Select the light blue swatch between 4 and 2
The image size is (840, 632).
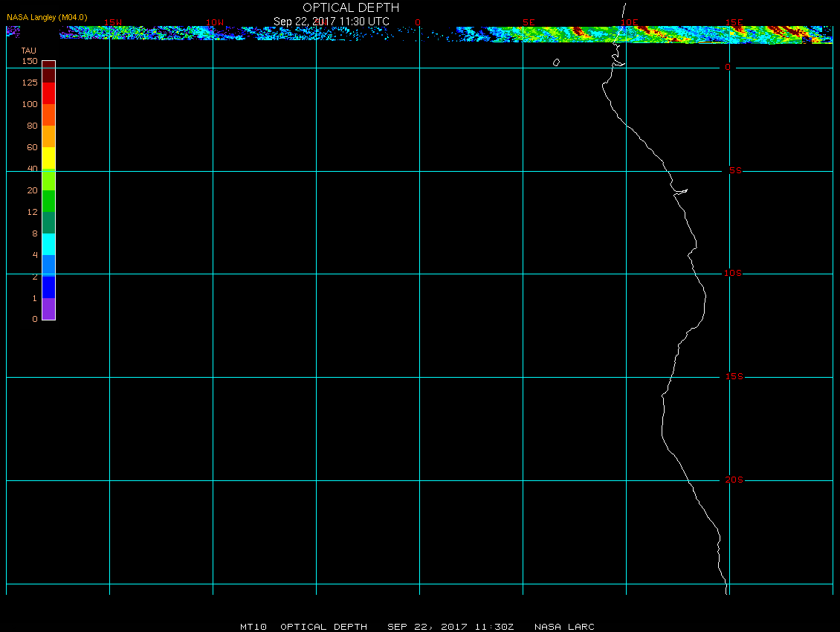coord(49,265)
